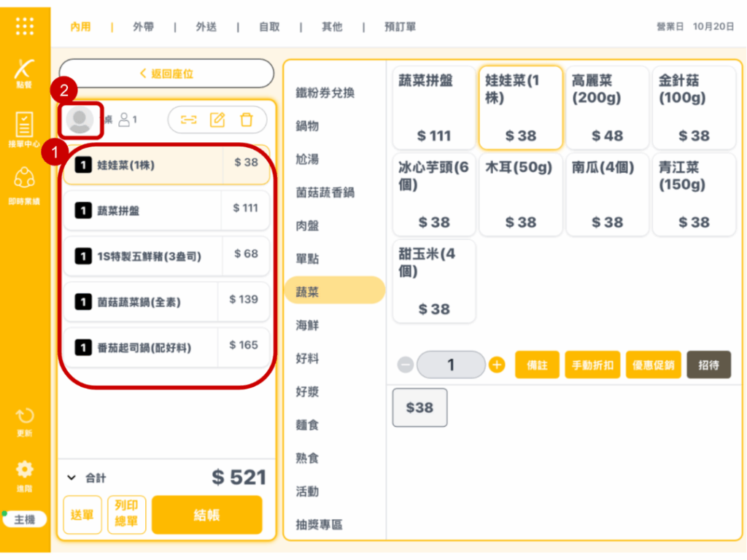Switch to the 外帶 takeout tab

pyautogui.click(x=143, y=27)
